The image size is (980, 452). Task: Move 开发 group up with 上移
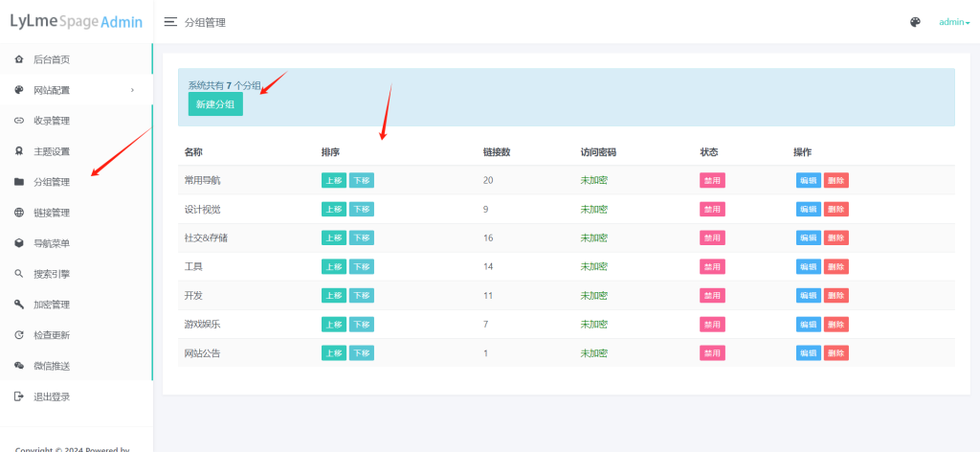pos(333,296)
